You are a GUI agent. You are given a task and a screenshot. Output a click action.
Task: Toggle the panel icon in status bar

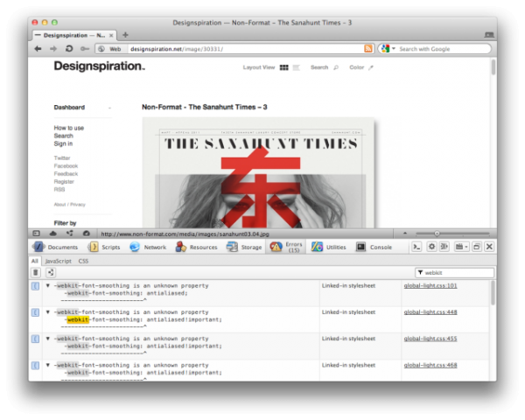click(36, 234)
